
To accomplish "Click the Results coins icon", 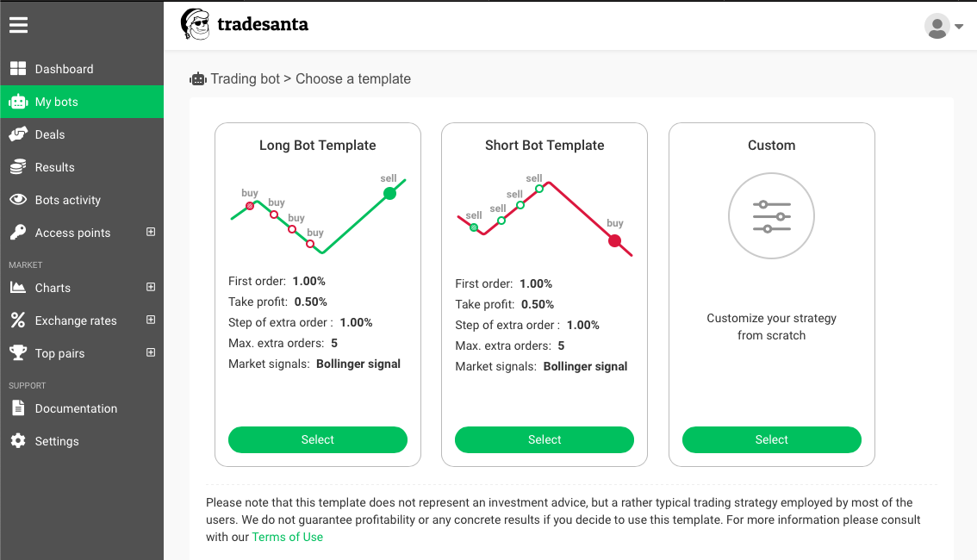I will [18, 167].
